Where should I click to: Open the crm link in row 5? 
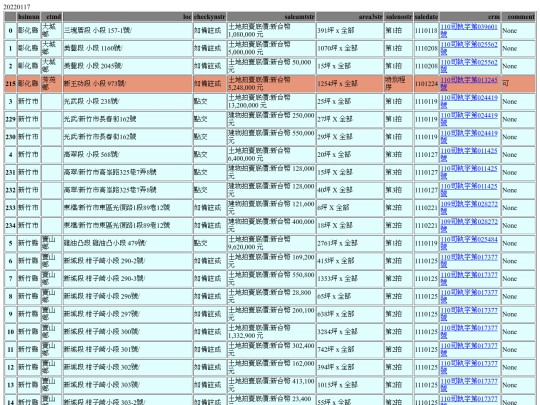click(x=469, y=243)
